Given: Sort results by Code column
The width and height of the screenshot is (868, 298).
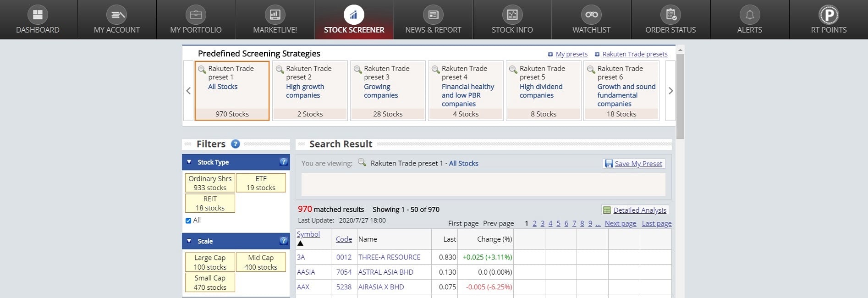Looking at the screenshot, I should 344,239.
